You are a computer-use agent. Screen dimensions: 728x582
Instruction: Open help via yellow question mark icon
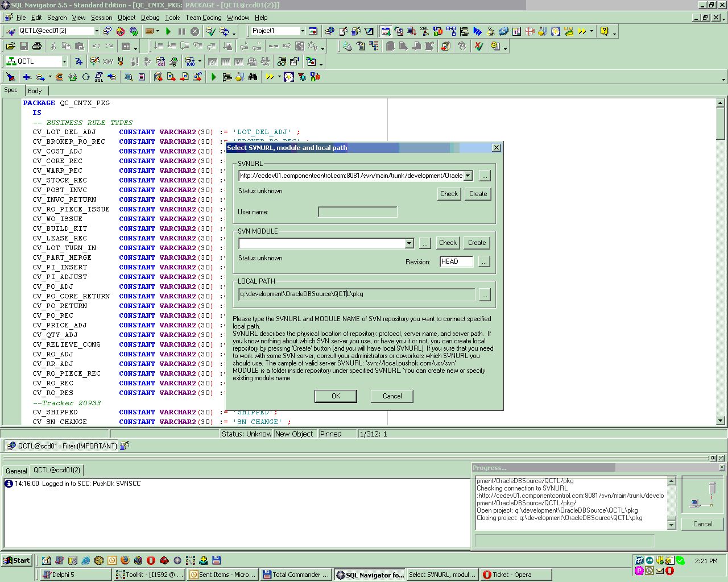(x=605, y=31)
